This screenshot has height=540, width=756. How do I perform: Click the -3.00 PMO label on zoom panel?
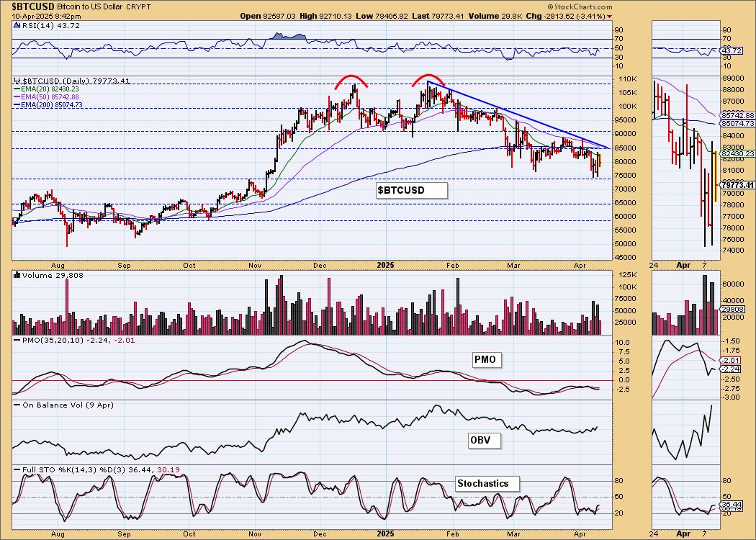pos(732,397)
